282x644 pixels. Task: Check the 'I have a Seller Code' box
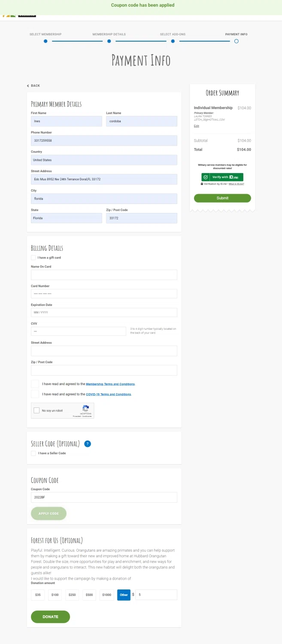33,453
